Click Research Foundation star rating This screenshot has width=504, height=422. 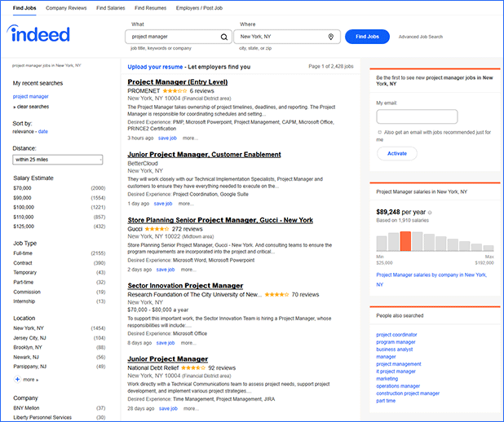[276, 294]
